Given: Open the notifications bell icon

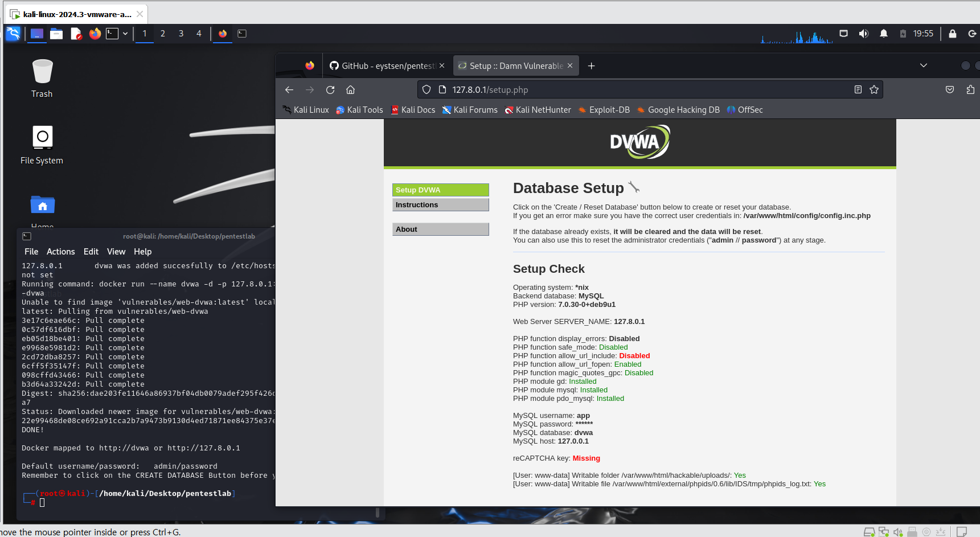Looking at the screenshot, I should (x=884, y=34).
